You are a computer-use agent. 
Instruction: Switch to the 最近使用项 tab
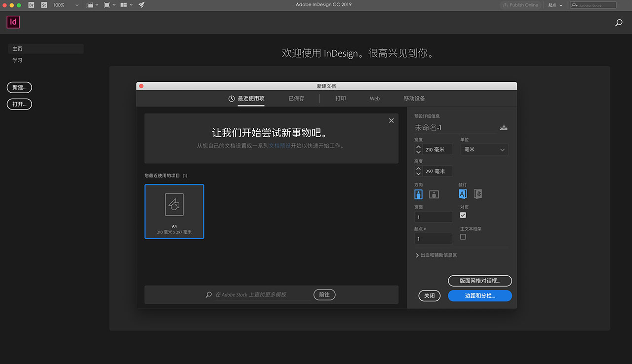[x=246, y=98]
